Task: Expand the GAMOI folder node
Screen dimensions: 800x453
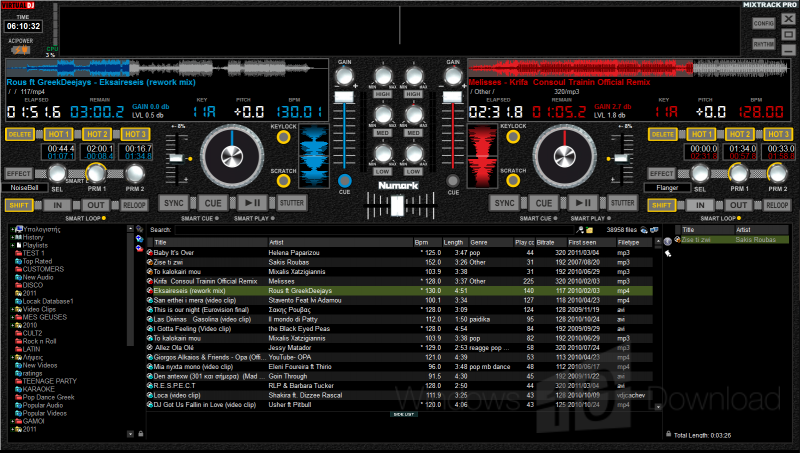Action: [12, 421]
